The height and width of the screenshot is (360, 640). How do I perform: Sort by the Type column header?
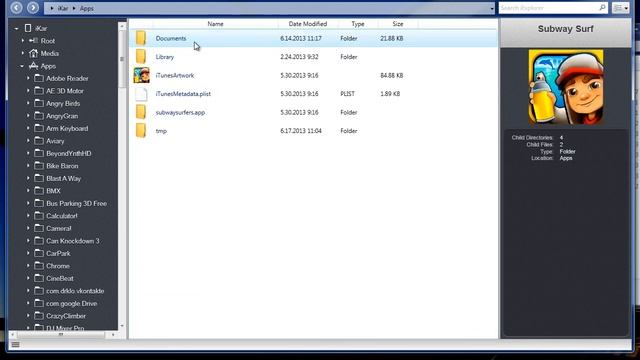click(358, 24)
